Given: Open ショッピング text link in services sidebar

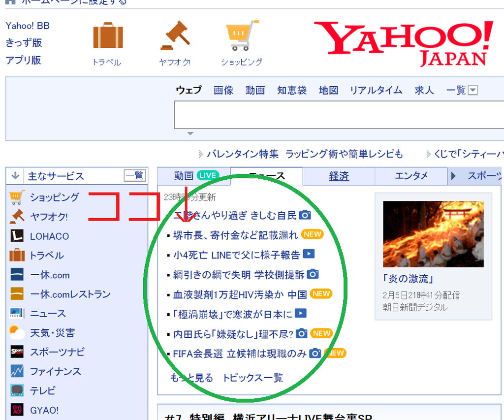Looking at the screenshot, I should pyautogui.click(x=54, y=197).
